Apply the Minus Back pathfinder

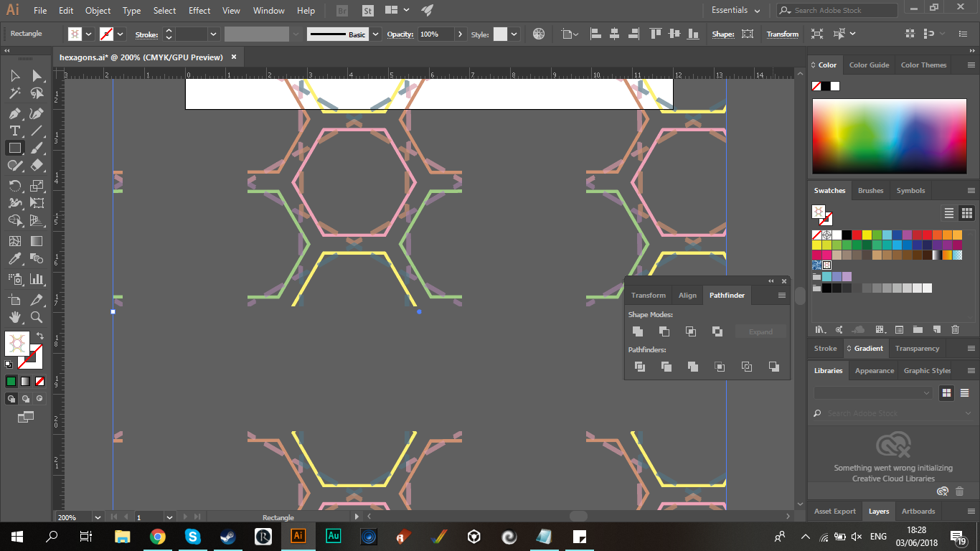click(773, 367)
